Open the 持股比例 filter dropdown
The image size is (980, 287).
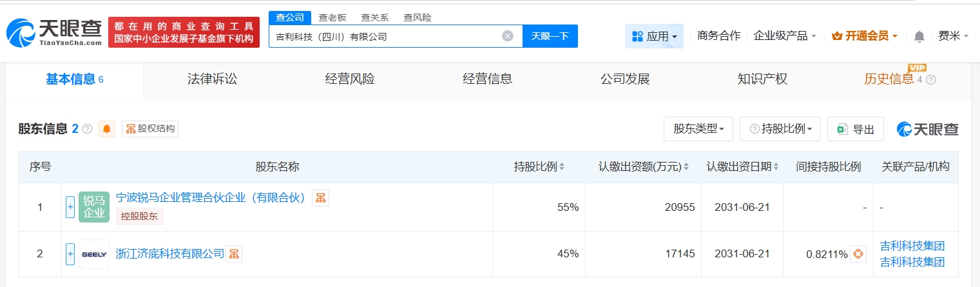(780, 129)
